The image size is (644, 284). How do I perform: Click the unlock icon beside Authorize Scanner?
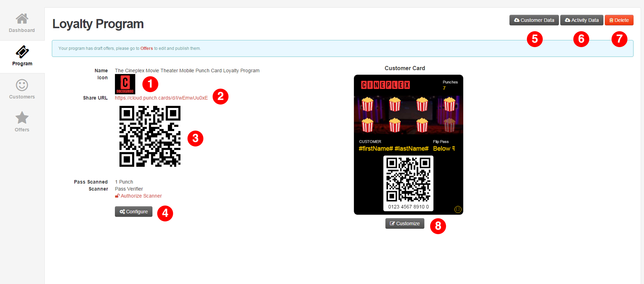[117, 196]
